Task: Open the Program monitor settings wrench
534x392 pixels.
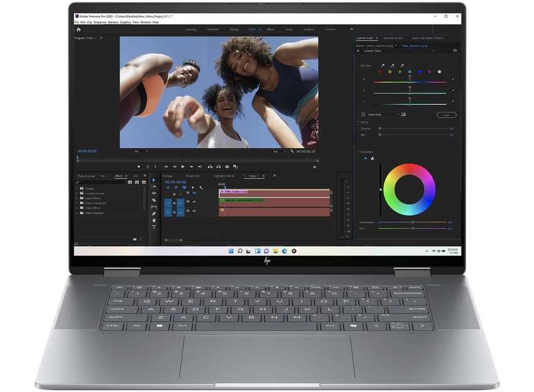Action: (x=291, y=151)
